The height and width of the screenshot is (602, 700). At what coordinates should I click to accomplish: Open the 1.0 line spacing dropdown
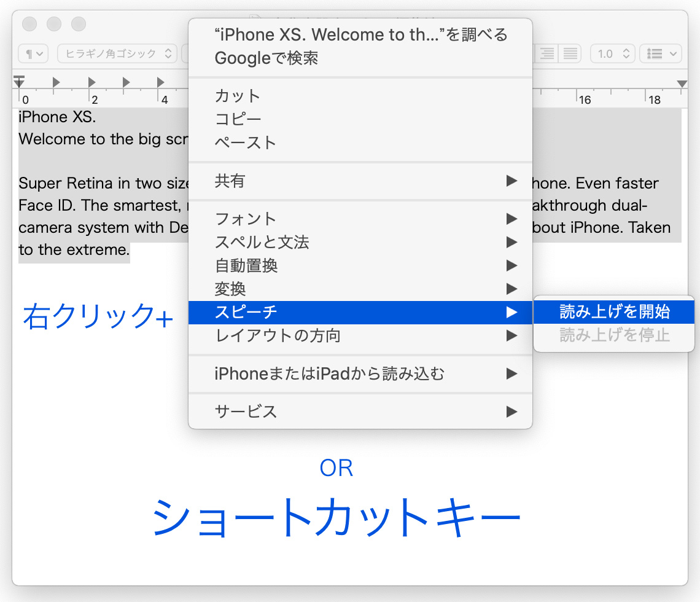click(x=613, y=54)
